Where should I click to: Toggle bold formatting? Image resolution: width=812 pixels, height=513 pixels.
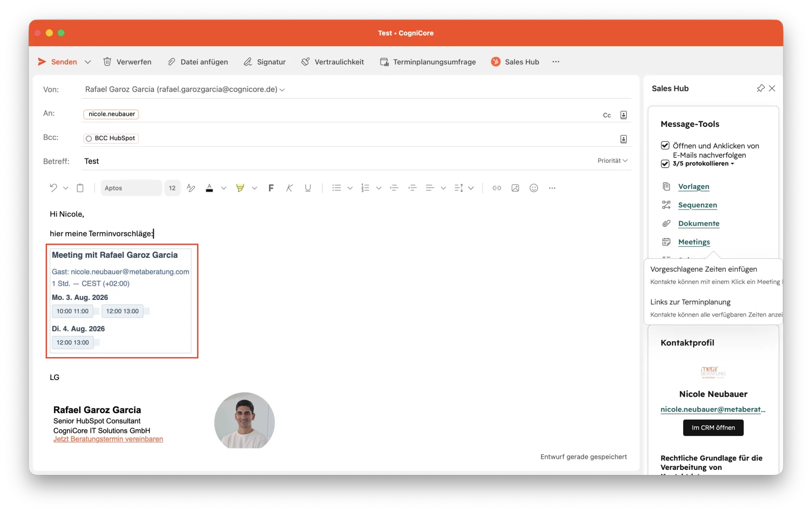coord(271,188)
